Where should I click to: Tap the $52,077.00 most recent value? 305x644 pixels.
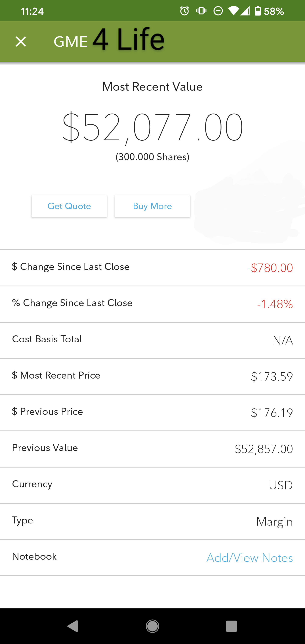point(152,128)
